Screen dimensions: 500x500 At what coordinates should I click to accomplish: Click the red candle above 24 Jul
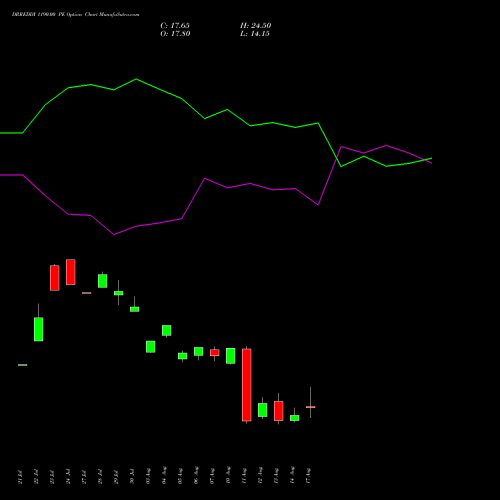click(71, 272)
